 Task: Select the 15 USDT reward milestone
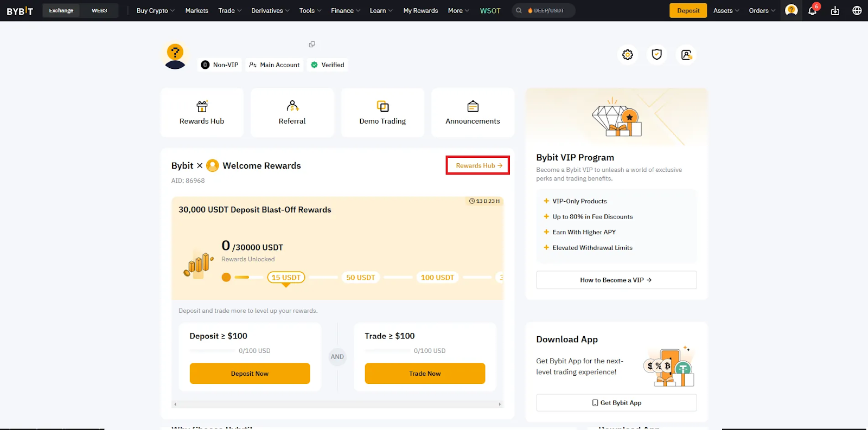point(286,277)
